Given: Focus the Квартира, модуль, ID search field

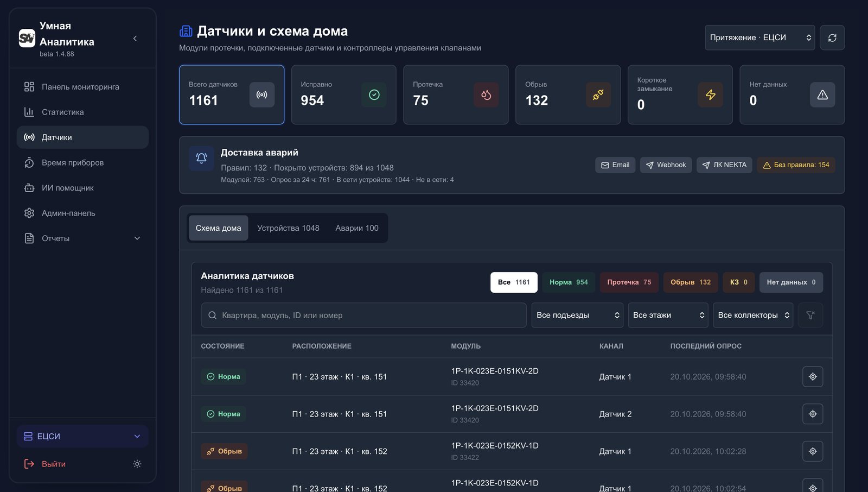Looking at the screenshot, I should click(x=363, y=315).
